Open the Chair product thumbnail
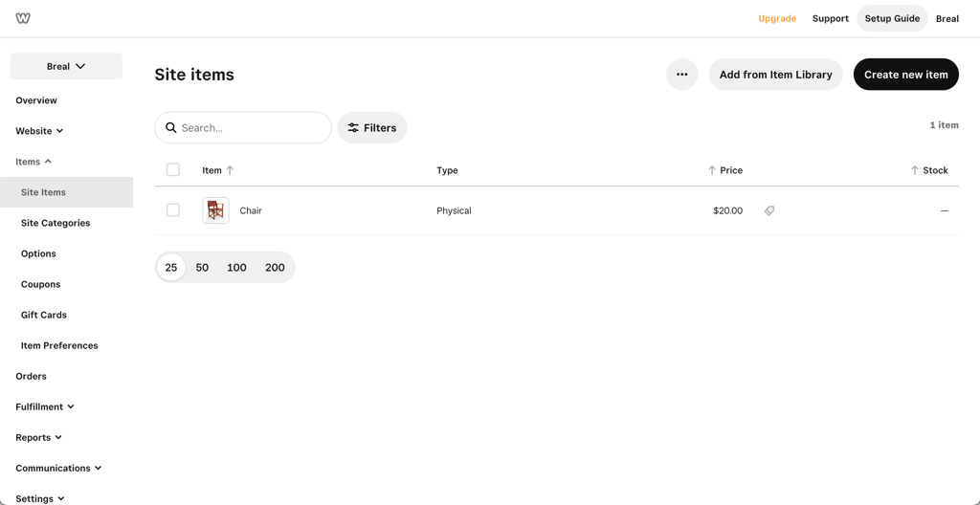 [215, 210]
